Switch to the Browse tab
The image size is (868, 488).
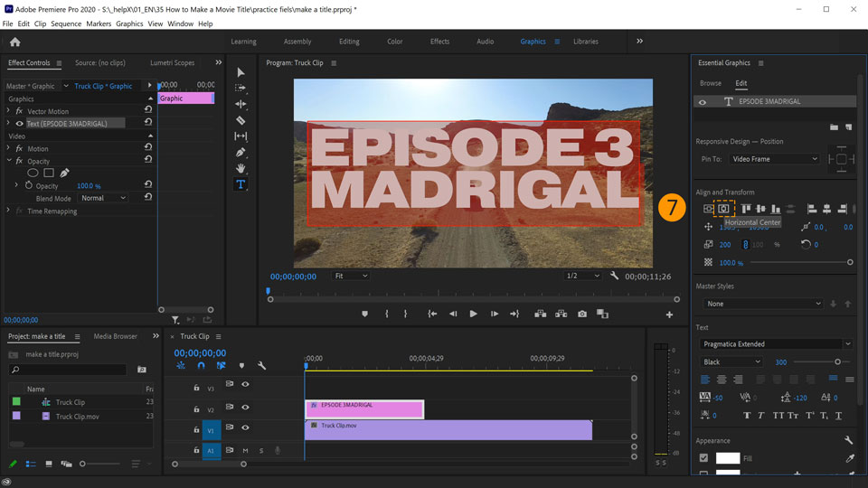point(711,83)
